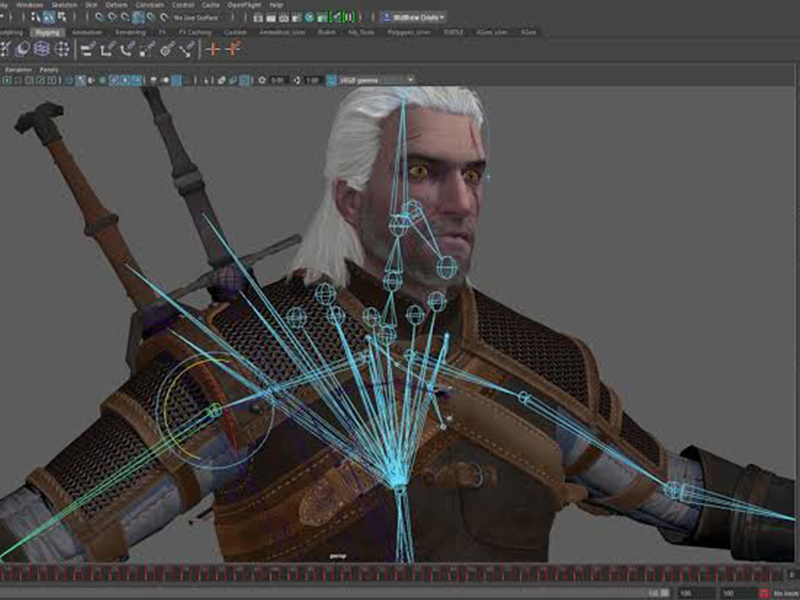The width and height of the screenshot is (800, 600).
Task: Toggle snap to grids
Action: (99, 17)
